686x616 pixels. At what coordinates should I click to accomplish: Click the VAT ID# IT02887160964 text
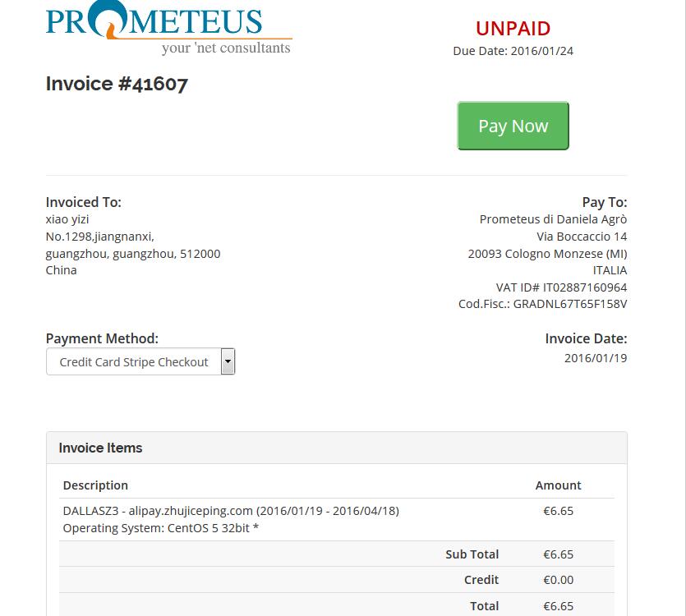(x=561, y=287)
